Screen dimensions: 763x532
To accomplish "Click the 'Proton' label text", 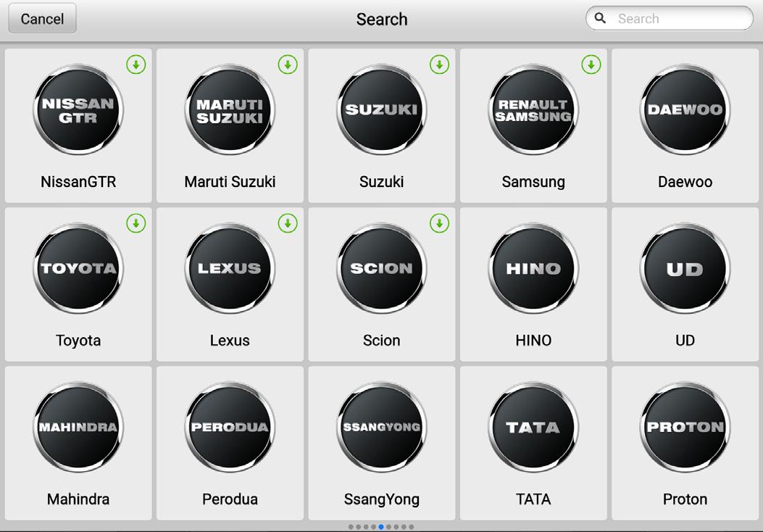I will click(685, 499).
